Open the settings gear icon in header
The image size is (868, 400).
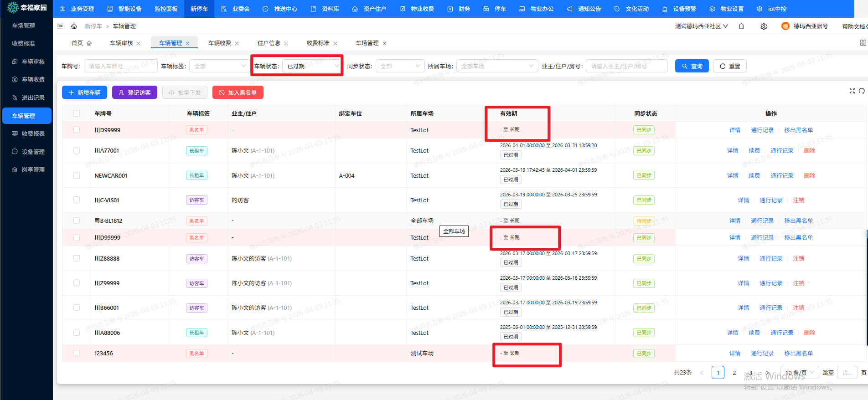point(764,26)
